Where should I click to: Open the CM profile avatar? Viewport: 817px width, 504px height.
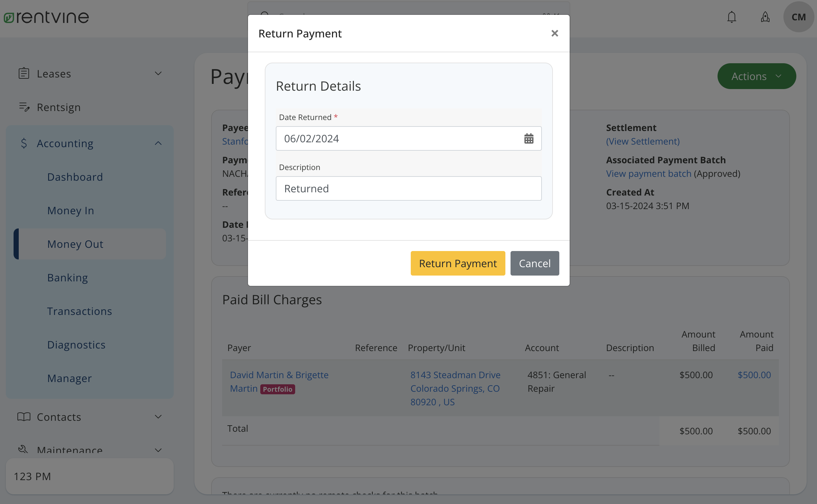point(798,17)
